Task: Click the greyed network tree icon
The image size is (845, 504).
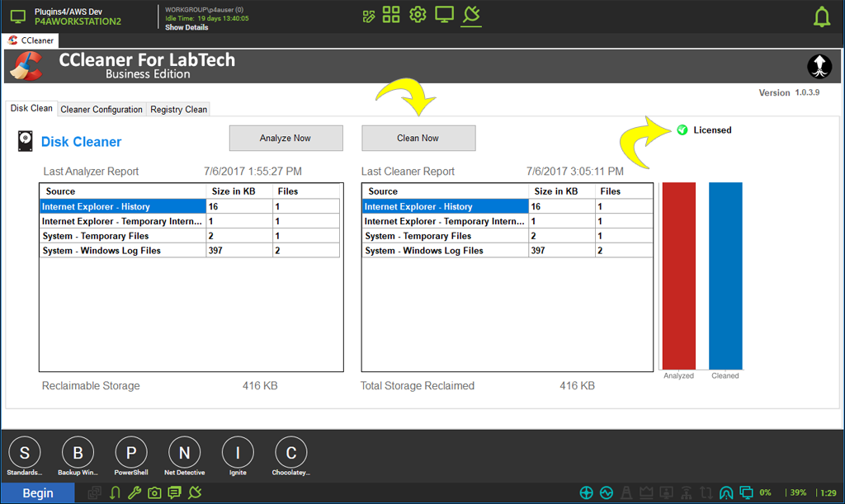Action: tap(687, 492)
